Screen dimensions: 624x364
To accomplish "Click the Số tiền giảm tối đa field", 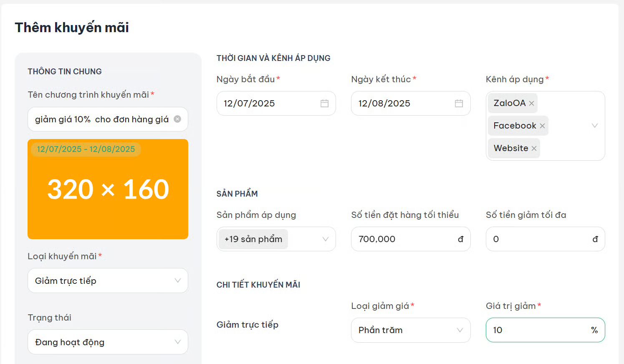I will (539, 239).
